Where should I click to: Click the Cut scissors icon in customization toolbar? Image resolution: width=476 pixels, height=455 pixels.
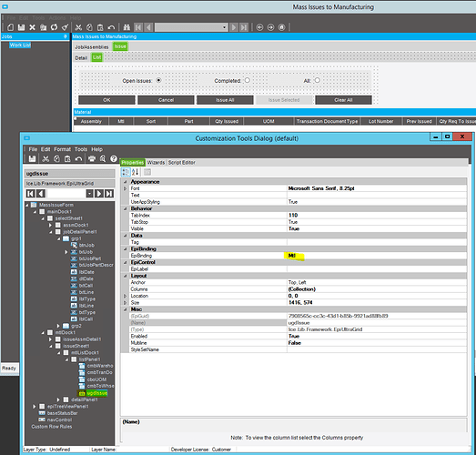(46, 158)
